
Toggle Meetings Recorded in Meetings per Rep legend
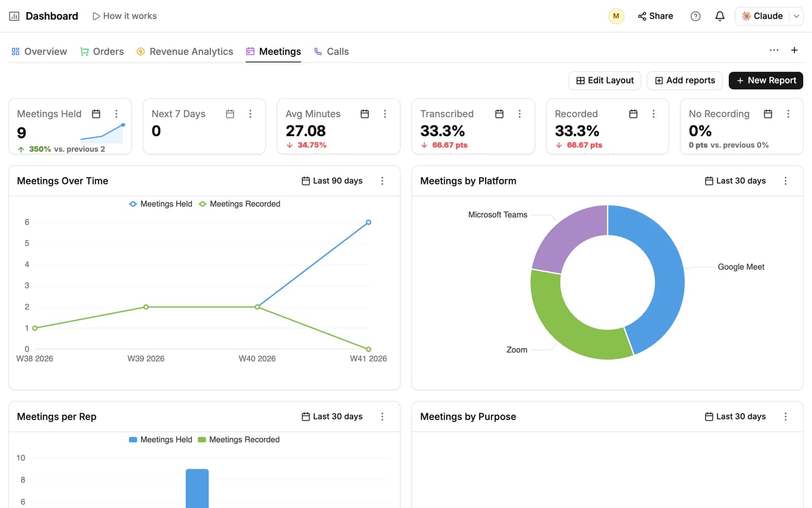[239, 439]
